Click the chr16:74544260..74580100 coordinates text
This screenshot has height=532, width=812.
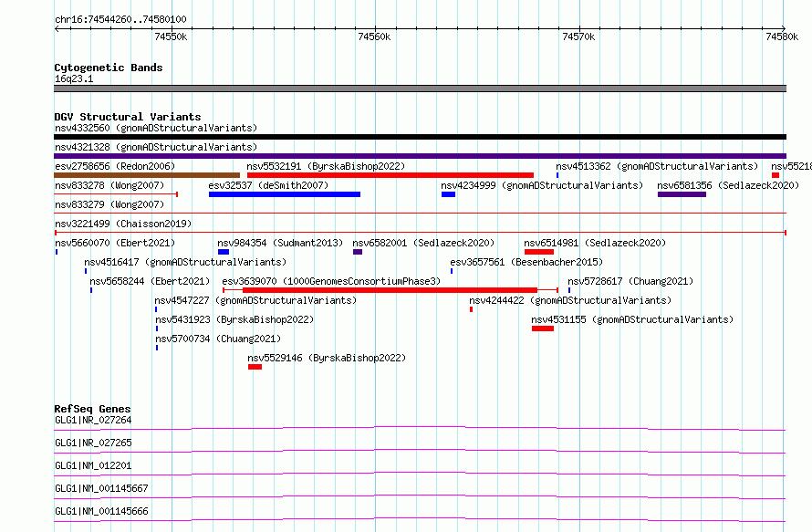(x=120, y=20)
